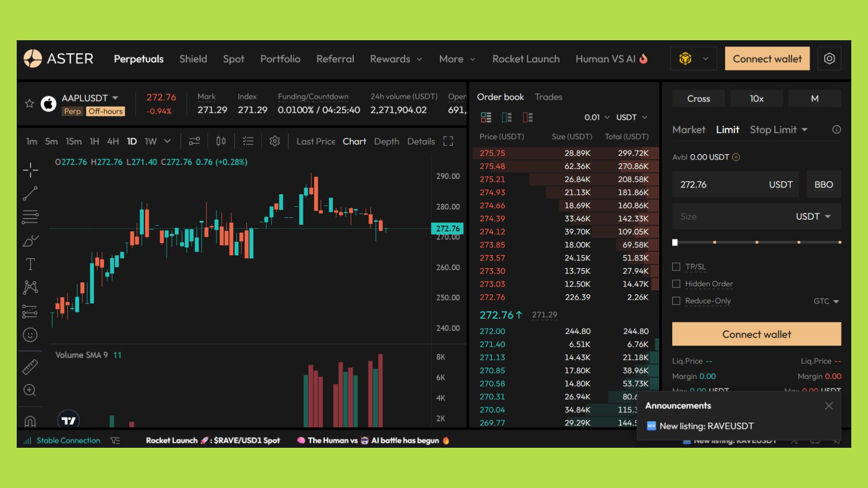Viewport: 868px width, 488px height.
Task: Open the candlestick chart type icon
Action: (x=221, y=141)
